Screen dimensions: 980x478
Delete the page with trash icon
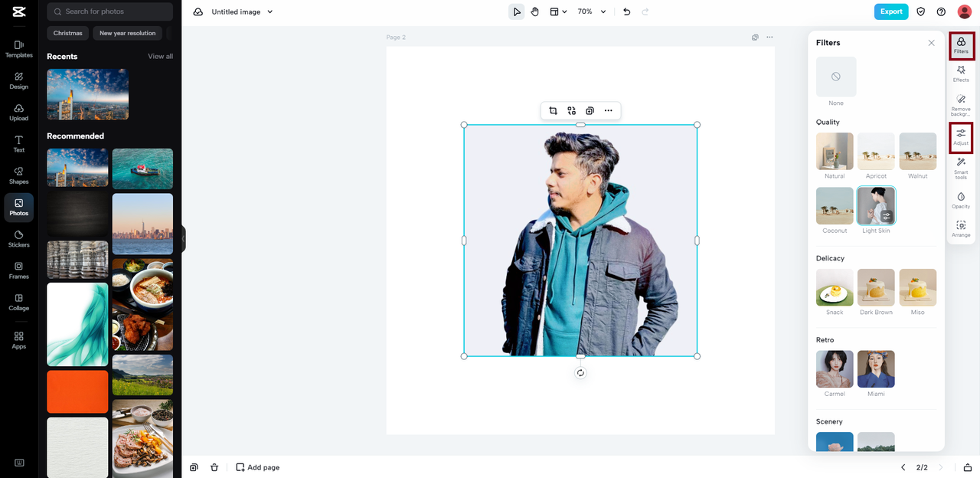tap(214, 467)
